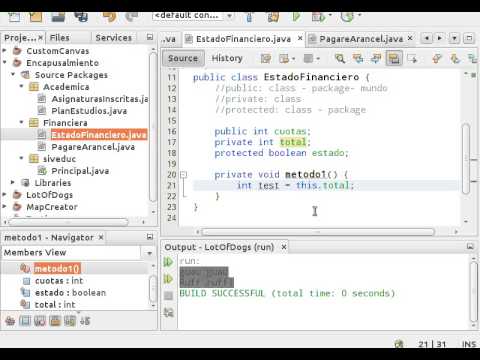Switch to the Files tab
Screen dimensions: 480x360
pyautogui.click(x=60, y=38)
